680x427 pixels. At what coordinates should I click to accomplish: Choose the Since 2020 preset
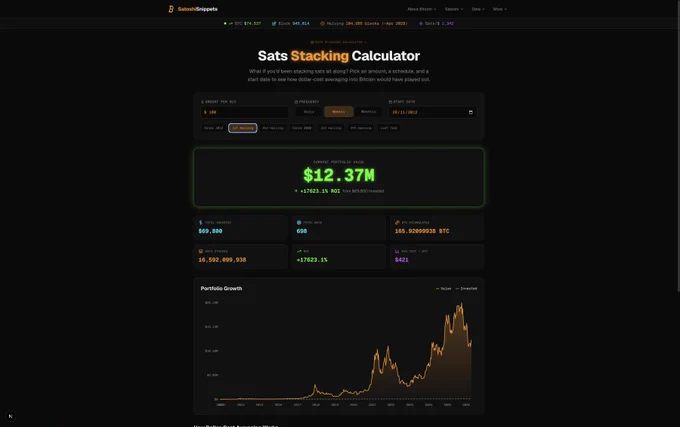coord(302,128)
